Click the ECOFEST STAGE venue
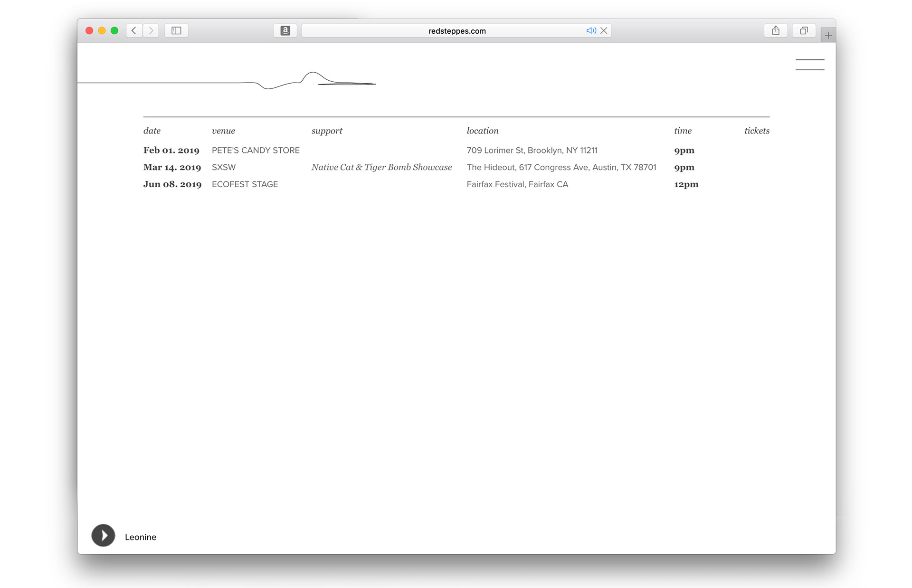 [245, 184]
